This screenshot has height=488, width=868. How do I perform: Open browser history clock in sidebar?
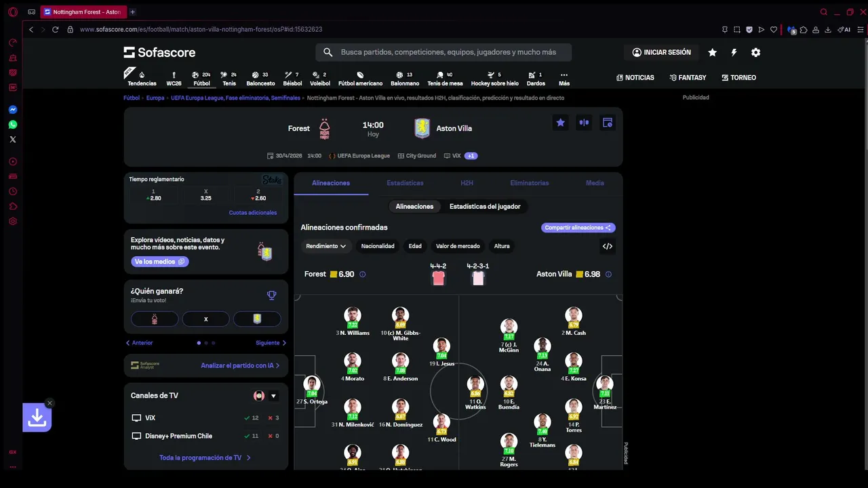coord(12,192)
